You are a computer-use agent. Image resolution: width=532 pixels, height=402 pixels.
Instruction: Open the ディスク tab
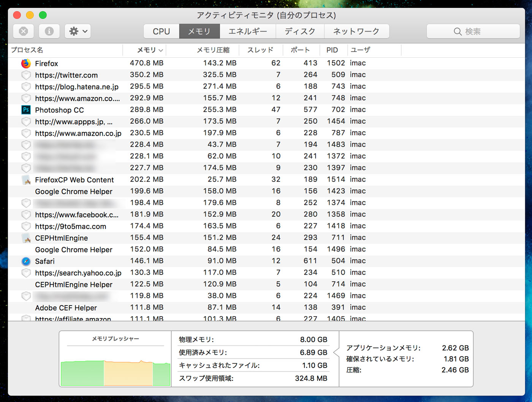[300, 32]
